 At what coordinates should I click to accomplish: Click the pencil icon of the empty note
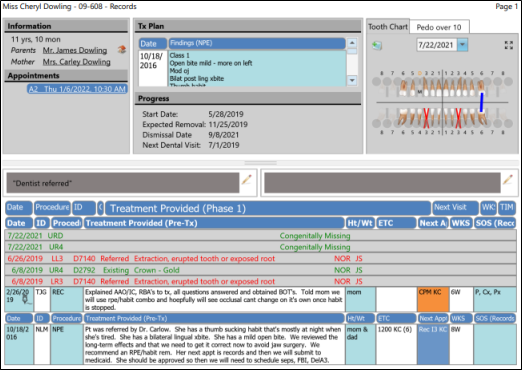pos(508,179)
